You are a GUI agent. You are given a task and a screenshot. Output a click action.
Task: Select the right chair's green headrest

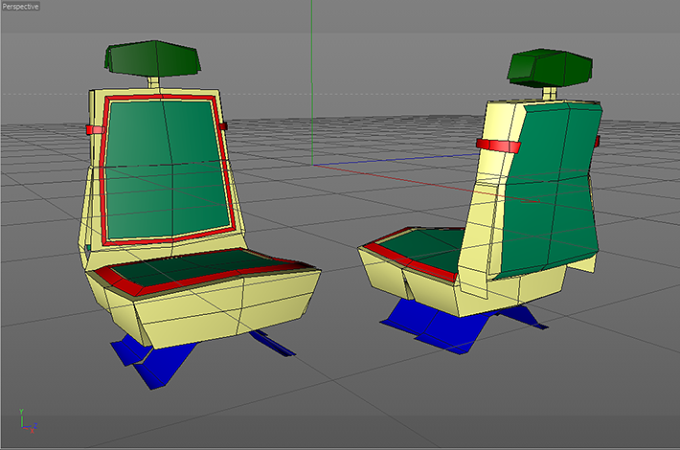point(550,68)
